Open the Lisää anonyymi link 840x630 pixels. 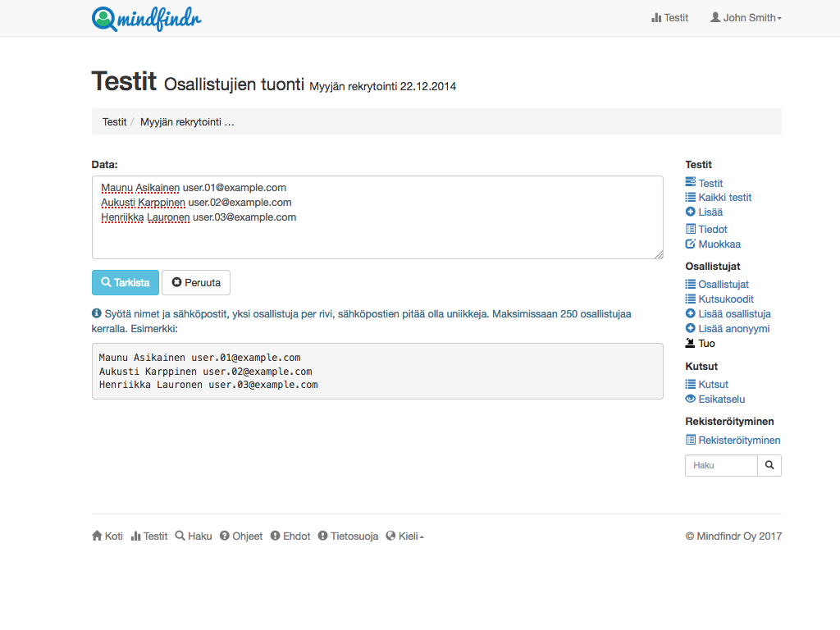pyautogui.click(x=734, y=328)
